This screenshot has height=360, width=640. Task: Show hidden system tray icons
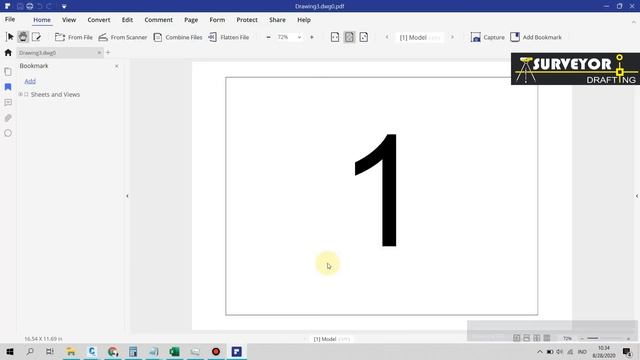pyautogui.click(x=540, y=351)
